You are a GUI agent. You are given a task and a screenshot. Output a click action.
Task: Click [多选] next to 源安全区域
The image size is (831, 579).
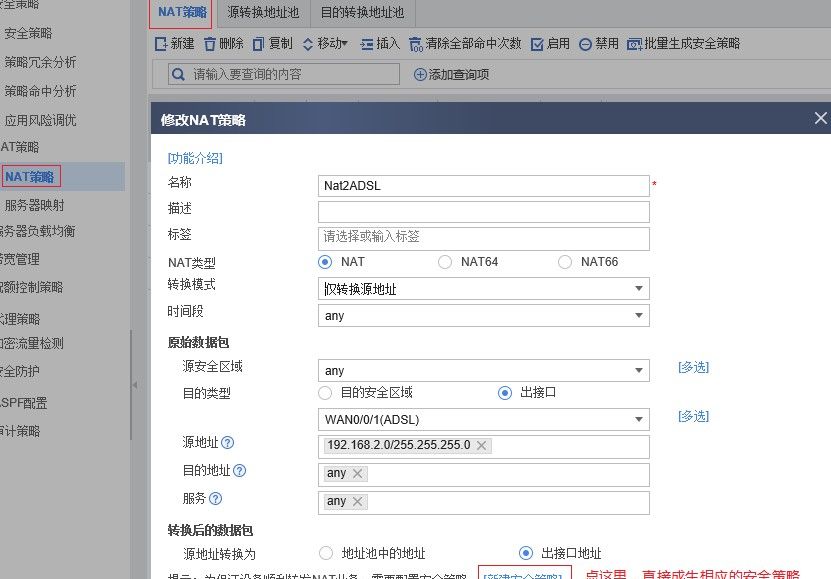[x=693, y=367]
